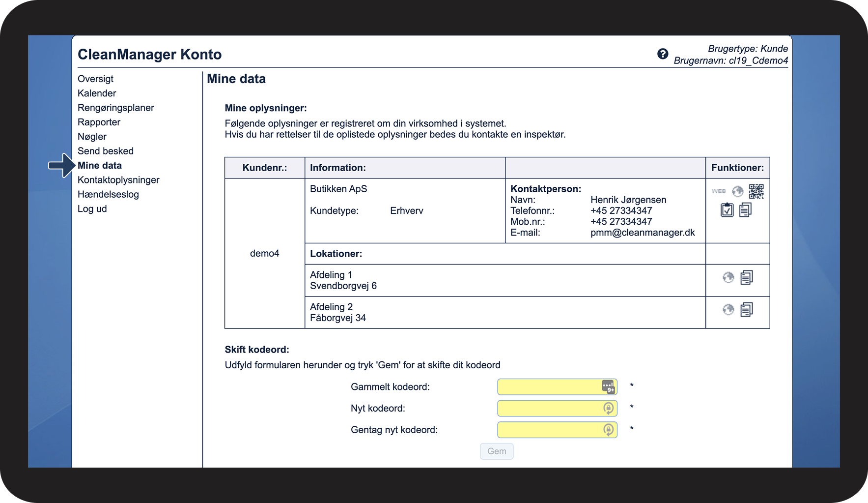View Hændelseslog from the sidebar
868x503 pixels.
(108, 194)
